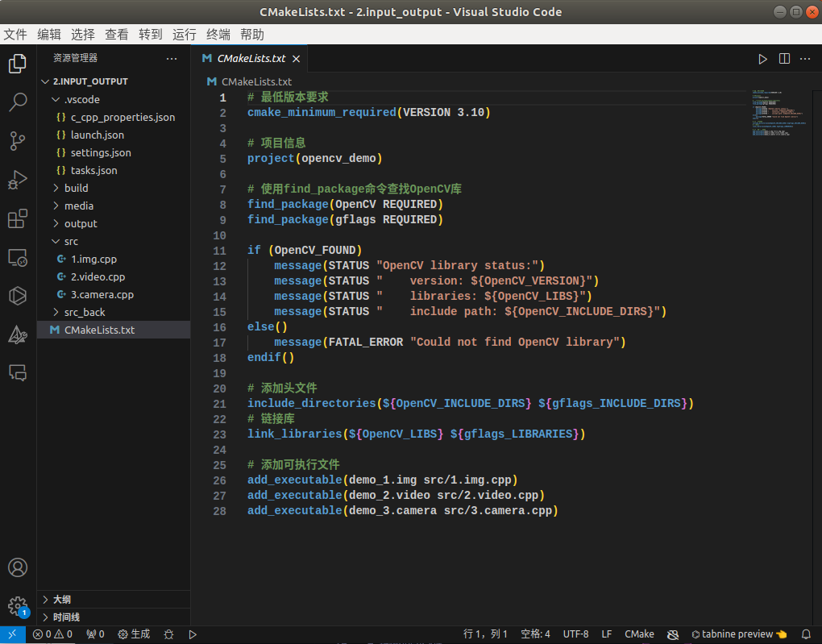Image resolution: width=822 pixels, height=644 pixels.
Task: Open the 终端 menu
Action: pyautogui.click(x=218, y=34)
